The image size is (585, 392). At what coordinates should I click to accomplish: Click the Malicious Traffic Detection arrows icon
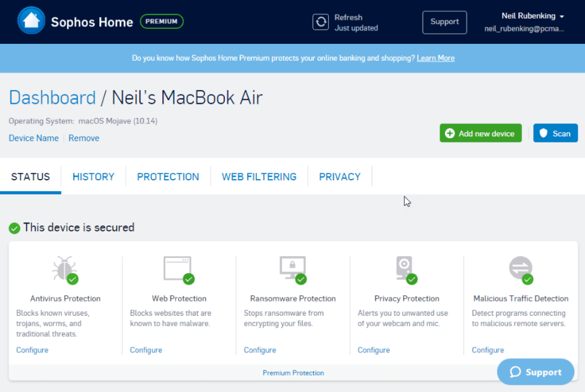(521, 267)
